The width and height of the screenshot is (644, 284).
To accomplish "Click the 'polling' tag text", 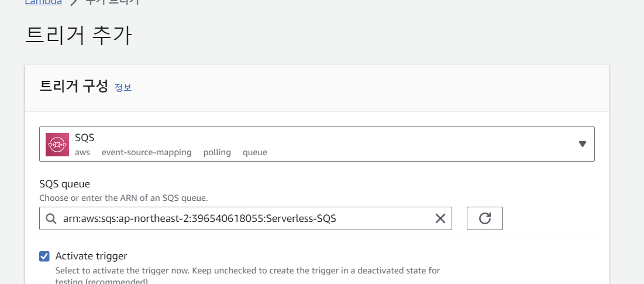I will [x=217, y=152].
